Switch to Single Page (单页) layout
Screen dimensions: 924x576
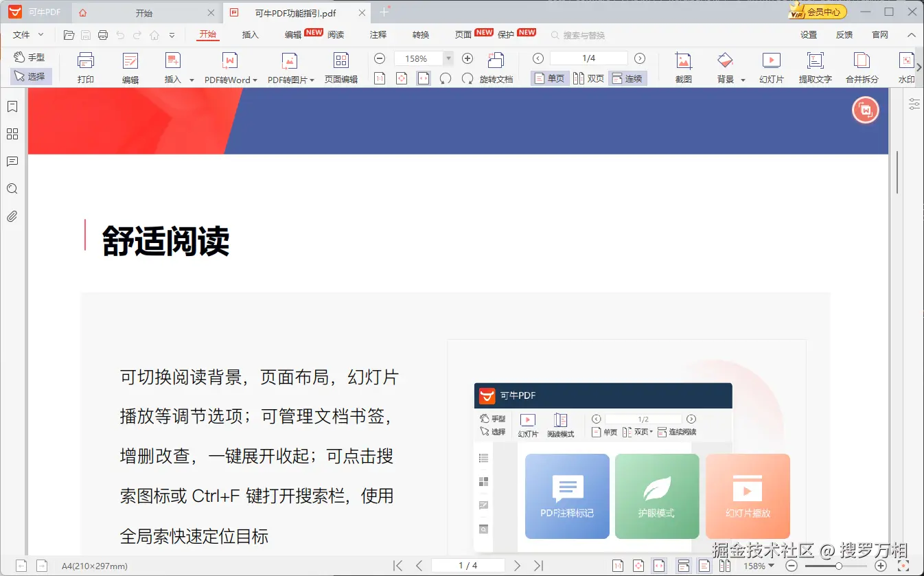[x=549, y=79]
